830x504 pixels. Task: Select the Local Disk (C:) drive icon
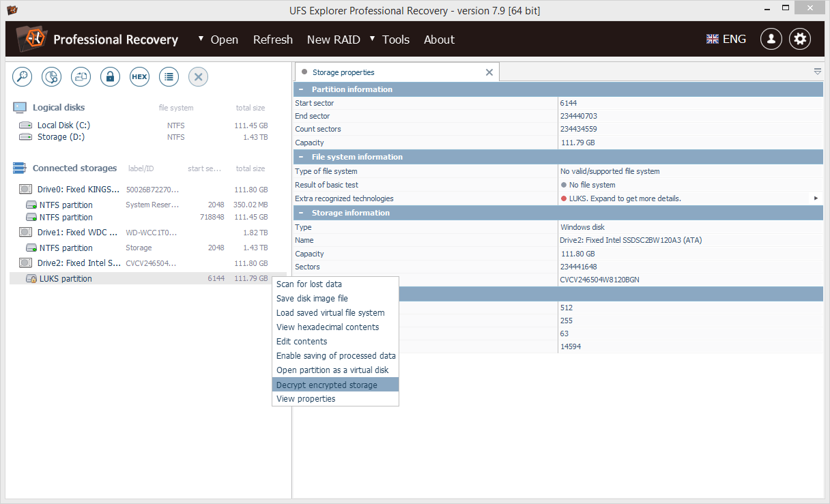click(26, 125)
